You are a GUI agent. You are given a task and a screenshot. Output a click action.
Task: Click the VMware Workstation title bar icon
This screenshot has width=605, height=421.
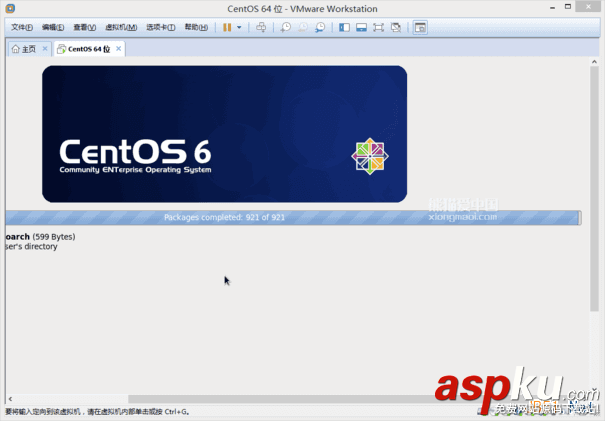(x=10, y=8)
